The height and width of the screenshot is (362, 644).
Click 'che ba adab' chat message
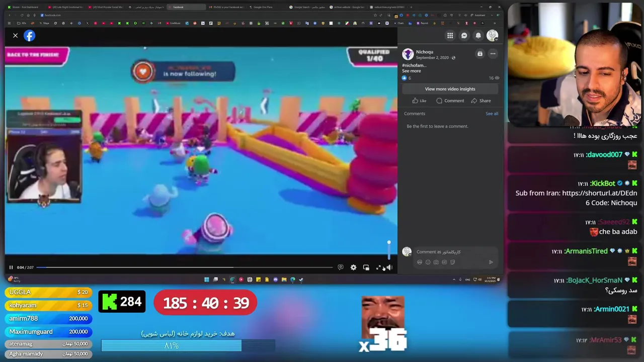pos(618,232)
